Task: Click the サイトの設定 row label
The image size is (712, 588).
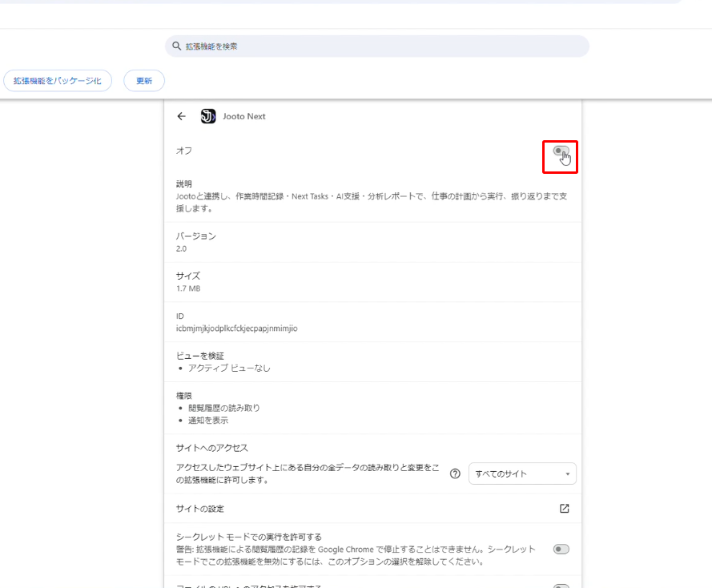Action: (199, 509)
